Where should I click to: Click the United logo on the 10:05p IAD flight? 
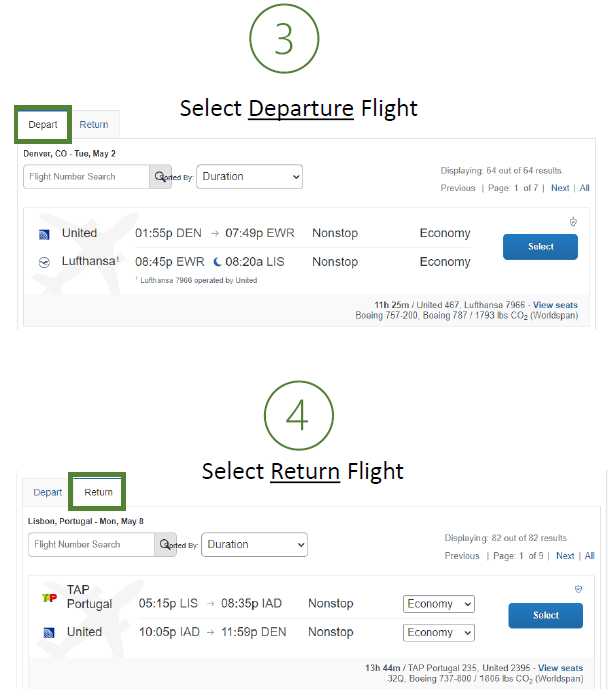tap(49, 633)
